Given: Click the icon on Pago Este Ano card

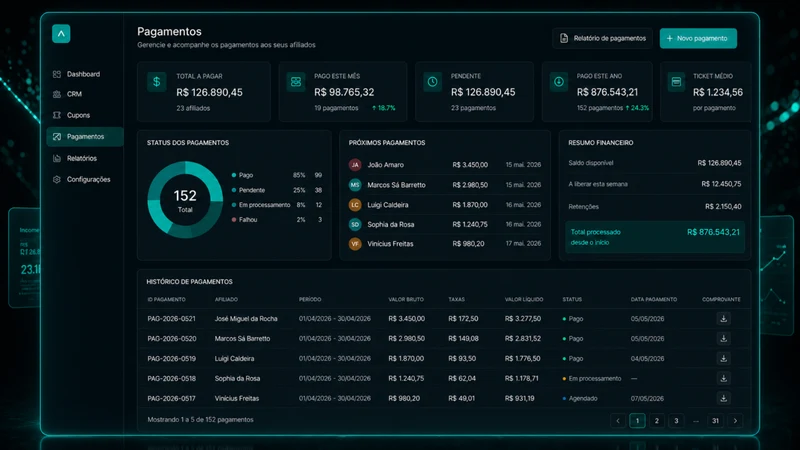Looking at the screenshot, I should click(559, 82).
